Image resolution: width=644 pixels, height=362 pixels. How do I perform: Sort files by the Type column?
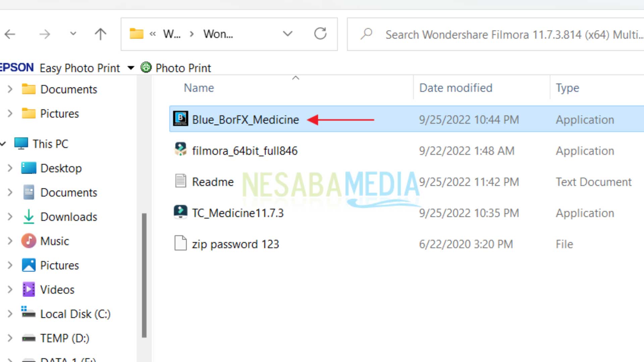point(567,88)
